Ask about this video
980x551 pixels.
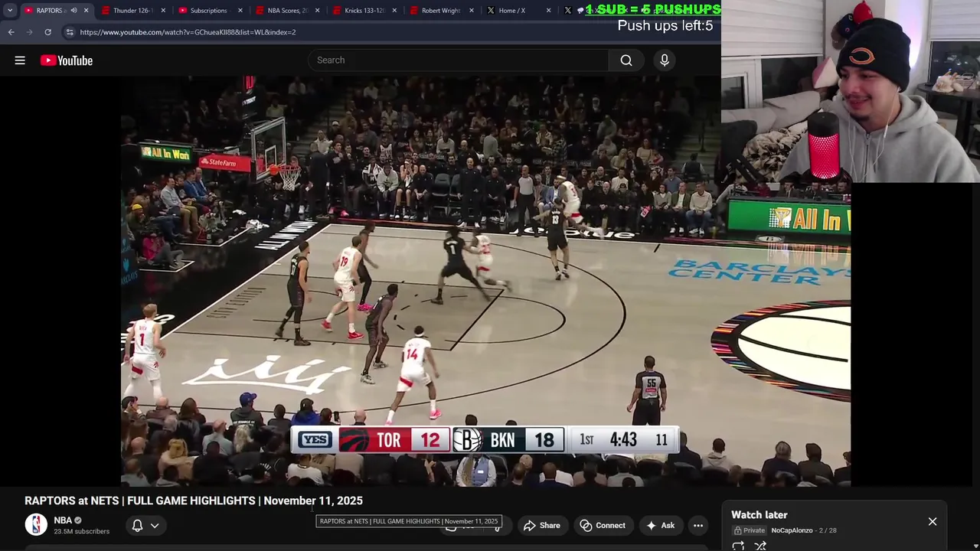click(x=660, y=526)
